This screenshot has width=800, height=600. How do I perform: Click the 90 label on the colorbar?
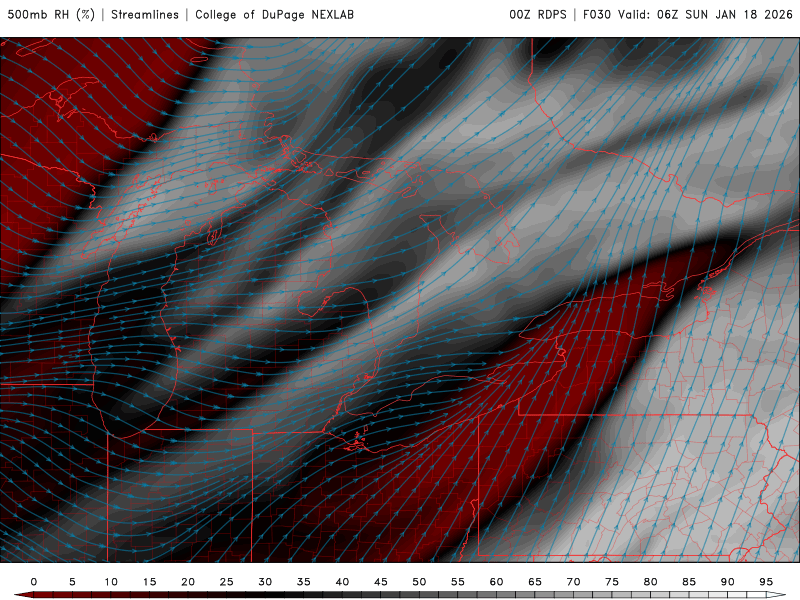[727, 582]
